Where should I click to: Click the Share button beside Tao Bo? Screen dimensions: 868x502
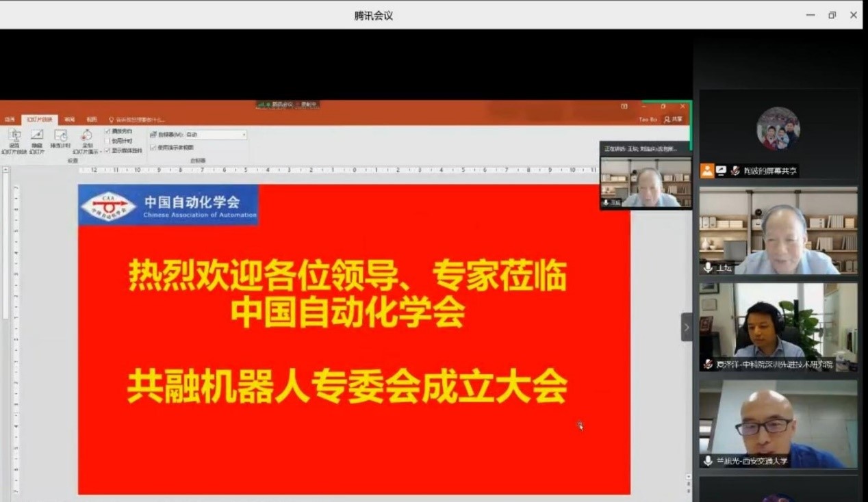[674, 119]
